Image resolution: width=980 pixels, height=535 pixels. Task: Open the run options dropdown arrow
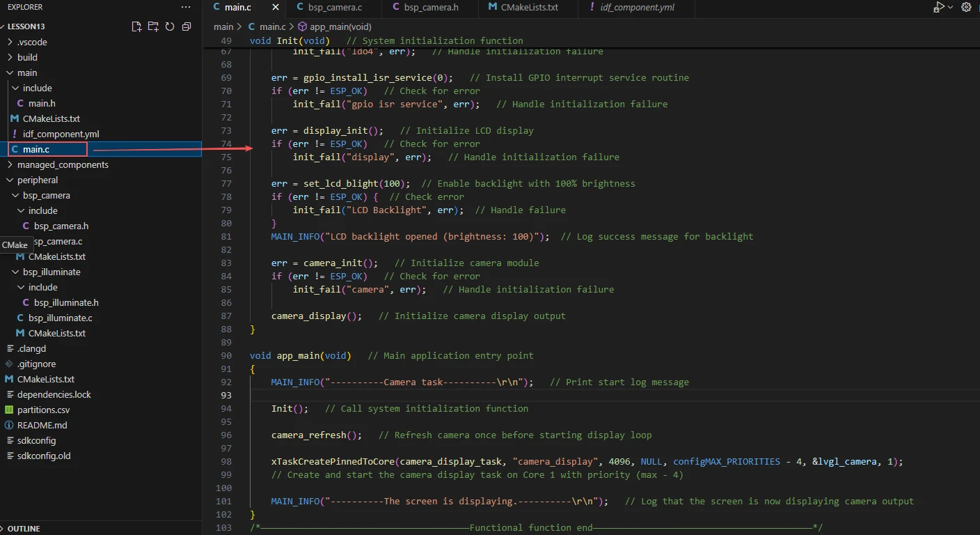[951, 7]
